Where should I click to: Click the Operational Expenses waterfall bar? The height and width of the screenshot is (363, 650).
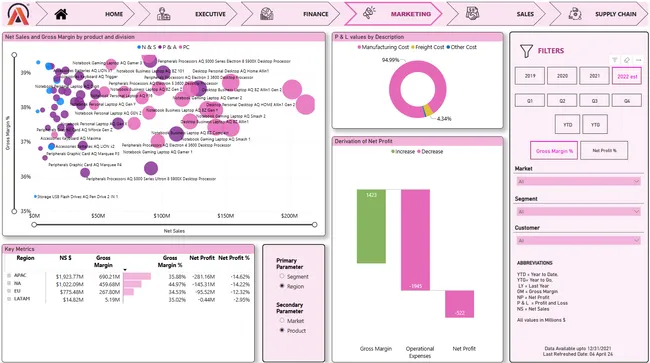coord(415,240)
